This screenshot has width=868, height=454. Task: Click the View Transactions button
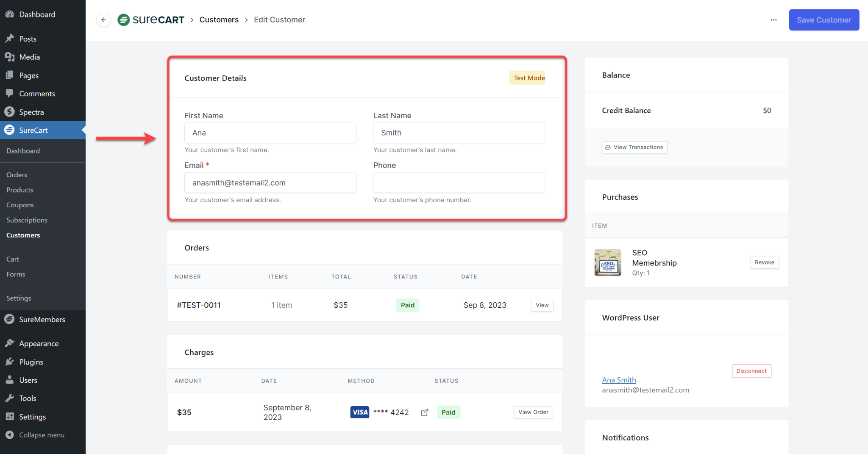click(634, 147)
